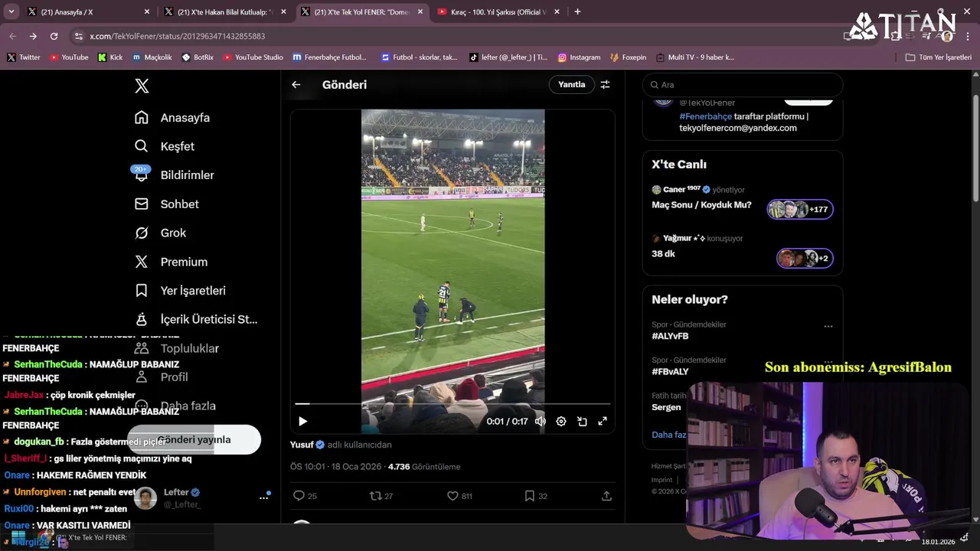Open Premium page
980x551 pixels.
pyautogui.click(x=171, y=262)
